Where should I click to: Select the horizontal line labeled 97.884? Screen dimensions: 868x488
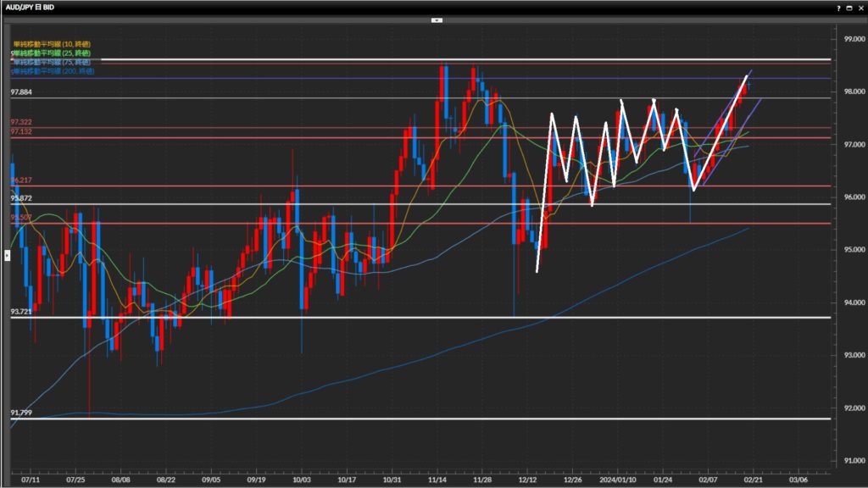[x=254, y=98]
